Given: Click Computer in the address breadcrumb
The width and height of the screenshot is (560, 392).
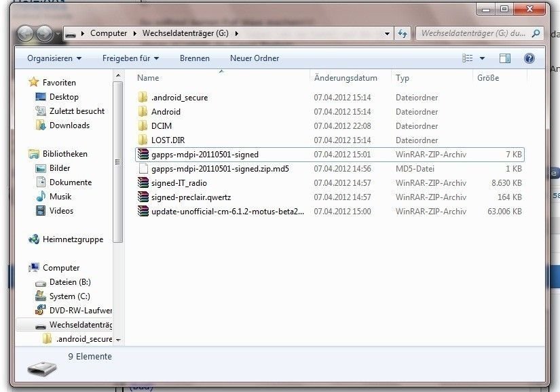Looking at the screenshot, I should pyautogui.click(x=109, y=33).
